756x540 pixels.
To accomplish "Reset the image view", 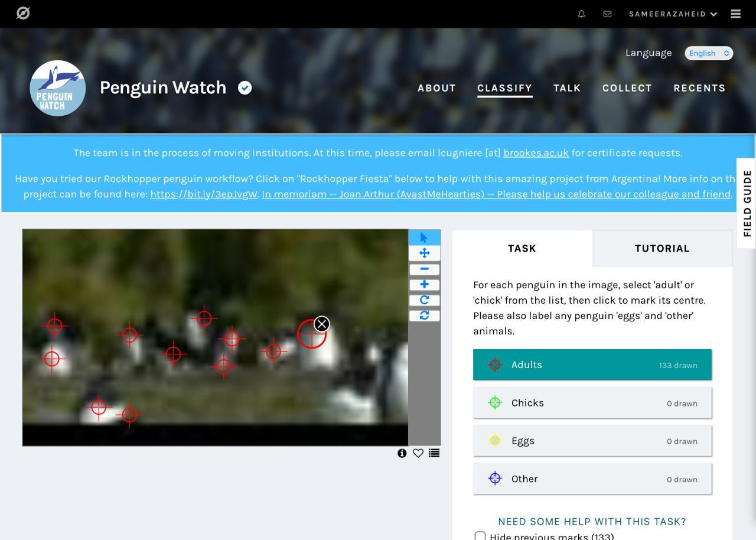I will point(424,315).
